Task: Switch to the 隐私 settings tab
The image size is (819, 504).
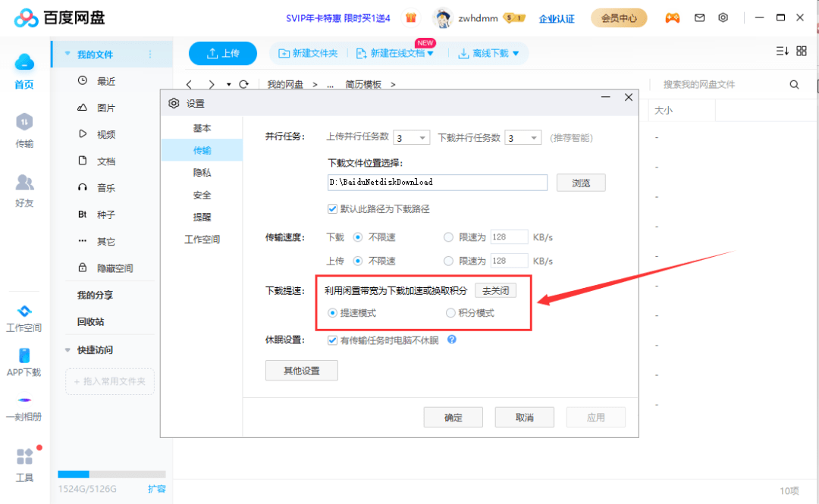Action: point(202,172)
